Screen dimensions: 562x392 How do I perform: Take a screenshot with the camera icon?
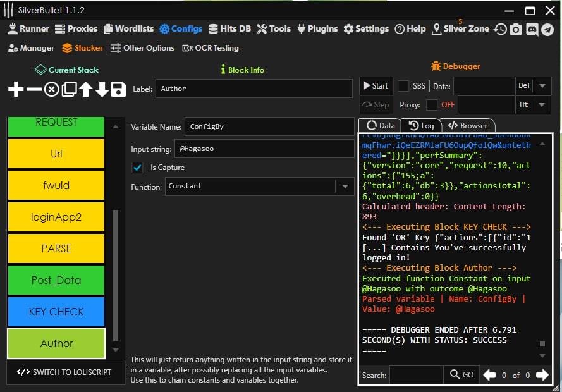516,29
